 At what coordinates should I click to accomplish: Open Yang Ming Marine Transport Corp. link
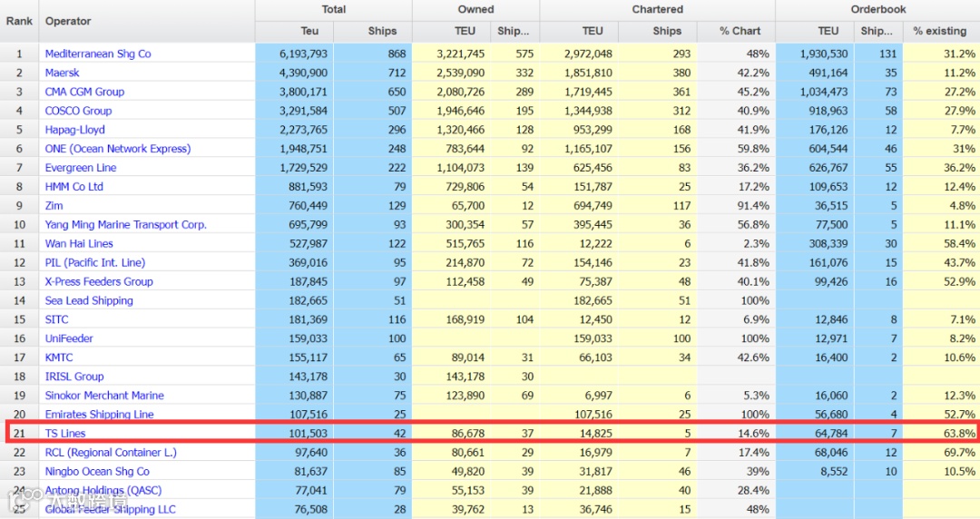[125, 224]
